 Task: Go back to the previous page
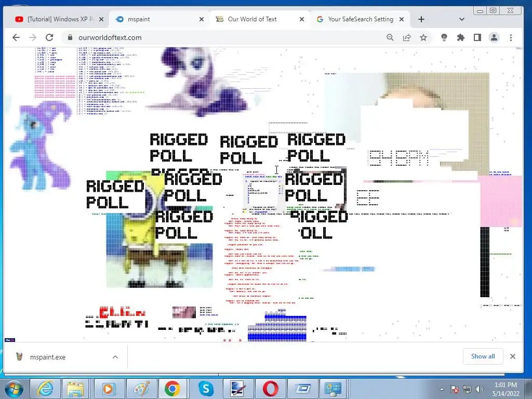pos(16,37)
